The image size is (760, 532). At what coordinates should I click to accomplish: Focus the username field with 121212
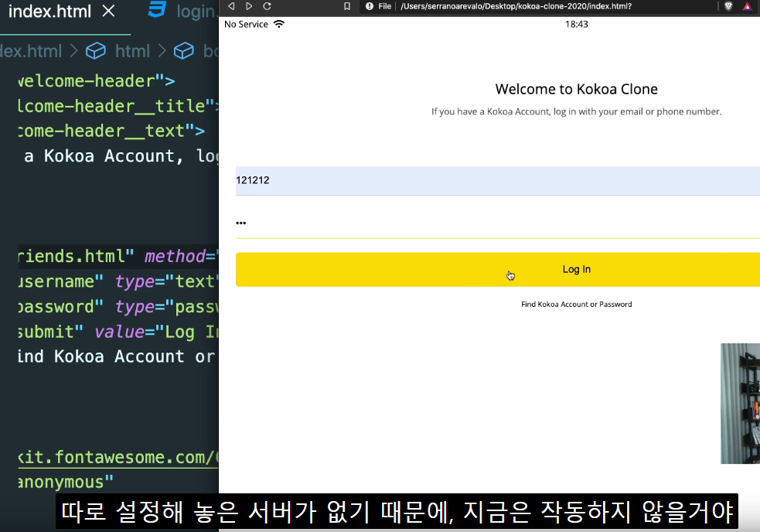click(498, 180)
